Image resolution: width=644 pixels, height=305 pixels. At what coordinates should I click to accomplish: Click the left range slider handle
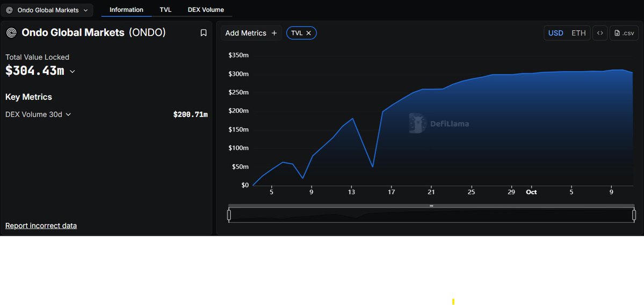229,215
